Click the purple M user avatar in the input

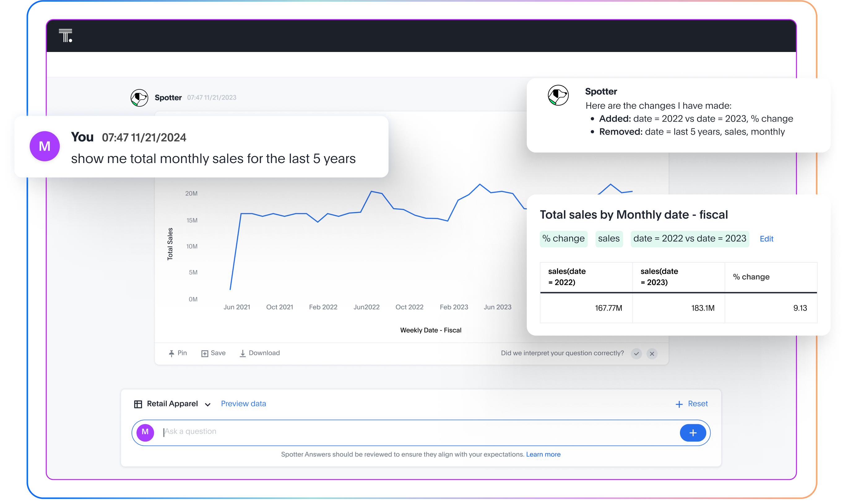point(145,432)
